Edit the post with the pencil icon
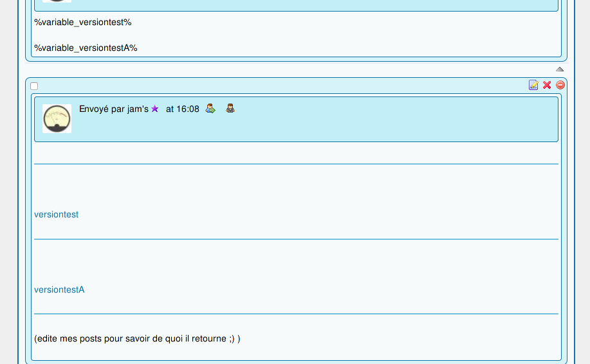This screenshot has width=590, height=364. point(533,85)
